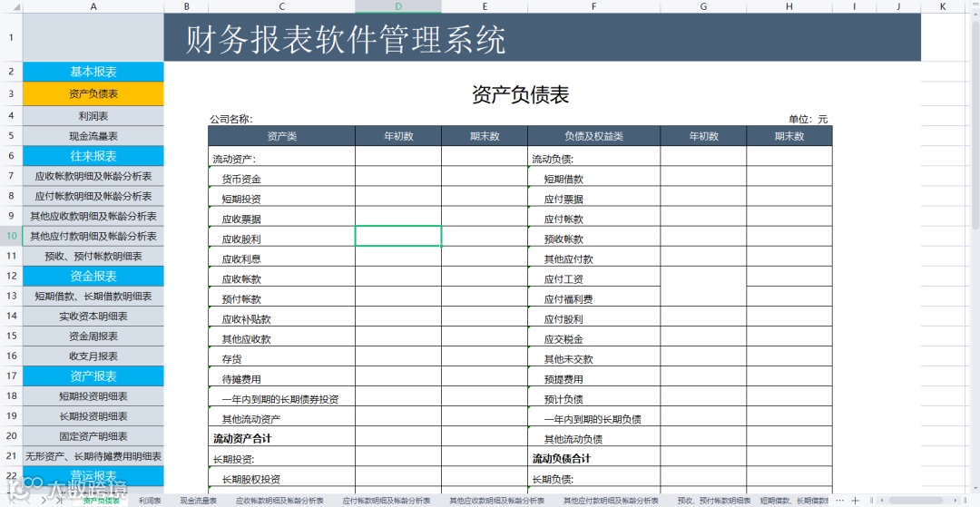This screenshot has height=507, width=980.
Task: Select the 待摊费用 cell
Action: click(282, 376)
